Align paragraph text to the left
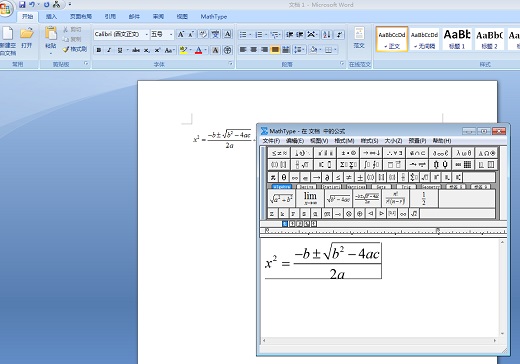 pos(243,50)
